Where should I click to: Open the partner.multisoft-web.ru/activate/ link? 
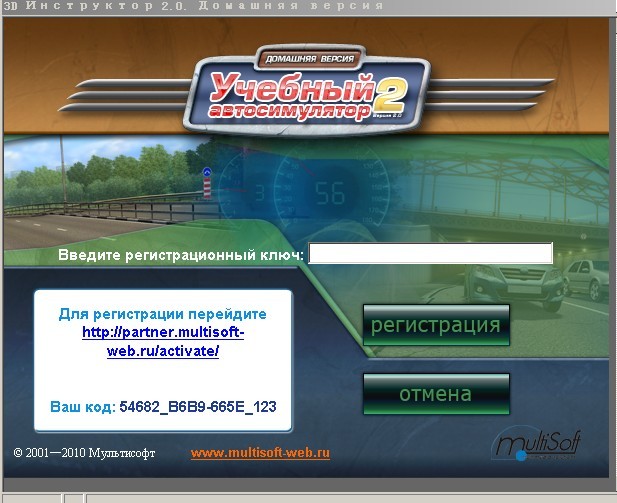[163, 342]
